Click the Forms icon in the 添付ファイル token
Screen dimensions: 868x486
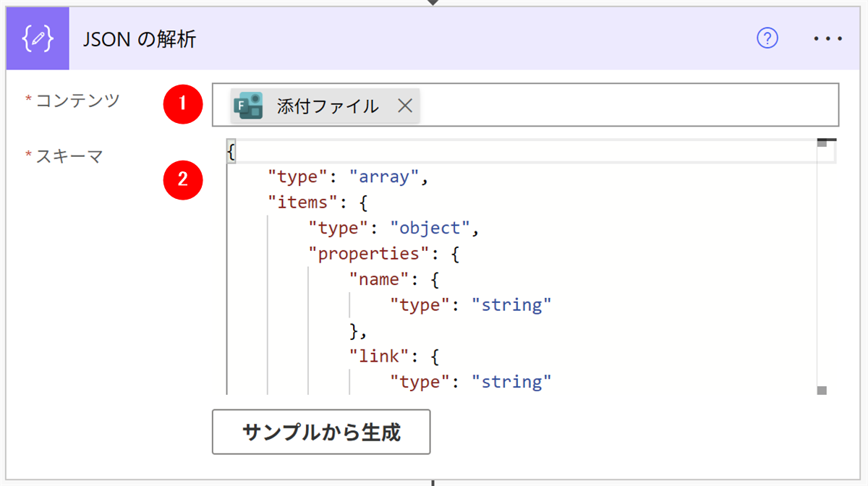point(251,106)
